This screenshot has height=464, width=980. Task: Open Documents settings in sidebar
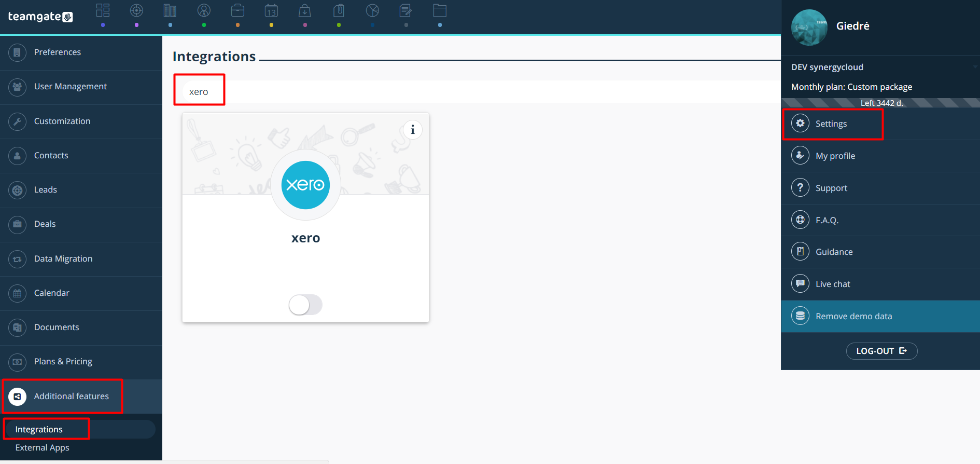pyautogui.click(x=81, y=327)
